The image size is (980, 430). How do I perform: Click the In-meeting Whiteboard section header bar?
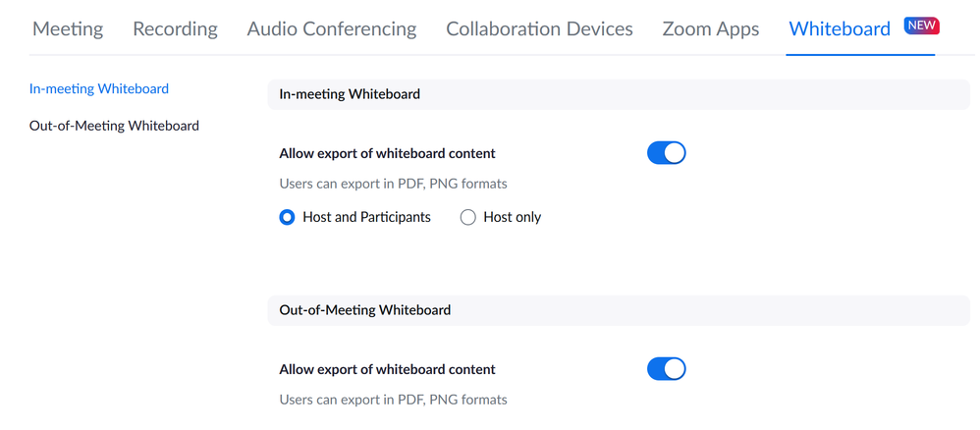pos(618,94)
